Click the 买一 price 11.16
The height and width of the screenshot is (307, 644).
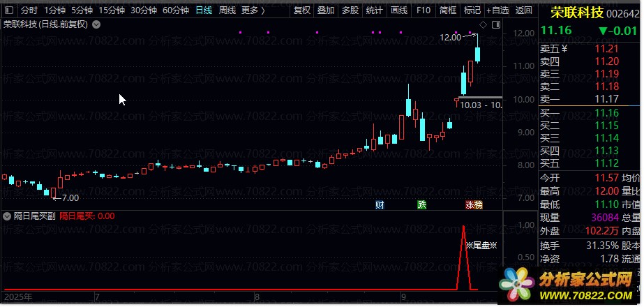tap(606, 113)
